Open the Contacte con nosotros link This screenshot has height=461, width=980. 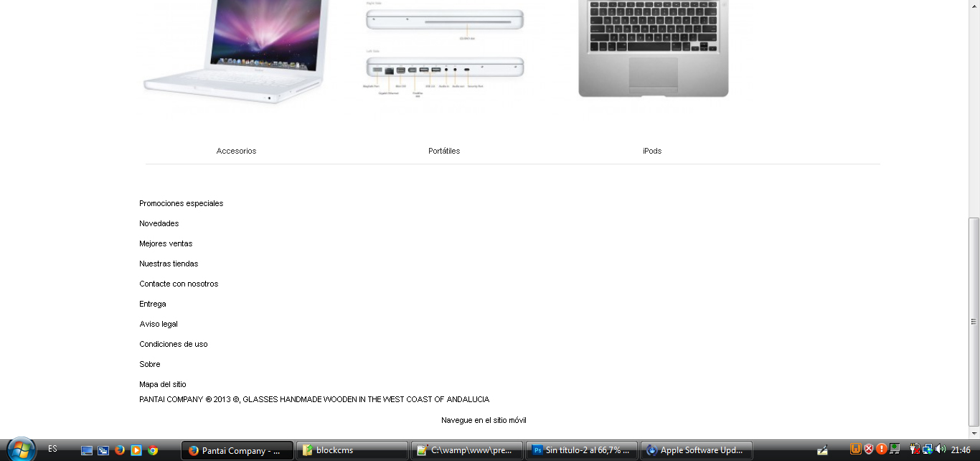click(x=179, y=284)
